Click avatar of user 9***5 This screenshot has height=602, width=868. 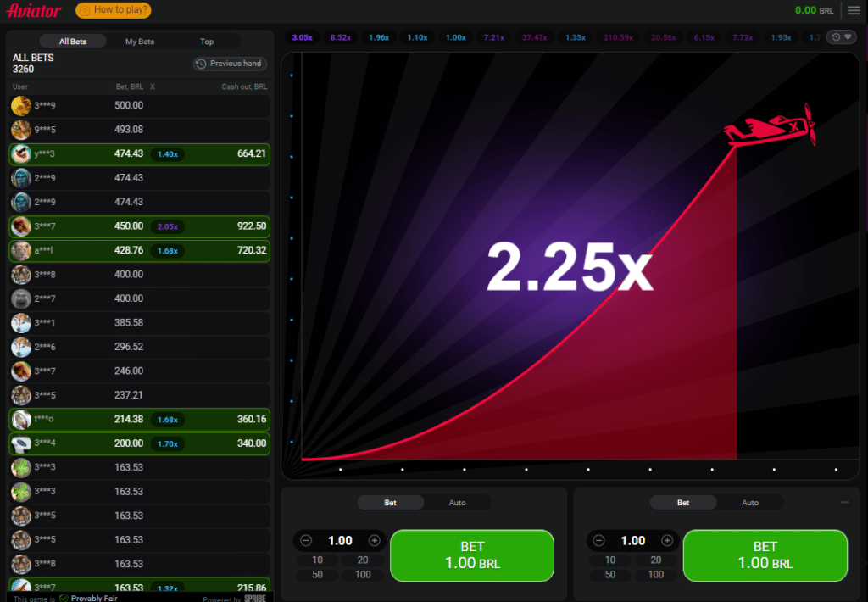[x=21, y=130]
